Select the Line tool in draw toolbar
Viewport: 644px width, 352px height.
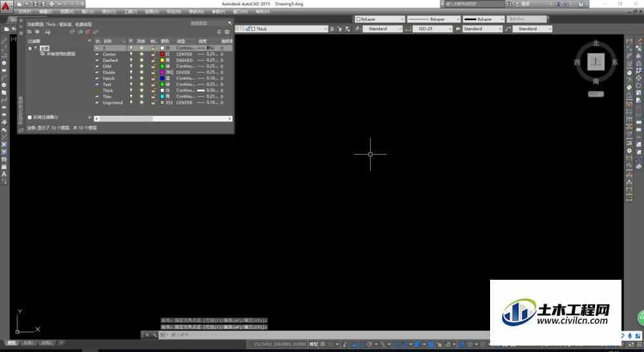pyautogui.click(x=4, y=41)
